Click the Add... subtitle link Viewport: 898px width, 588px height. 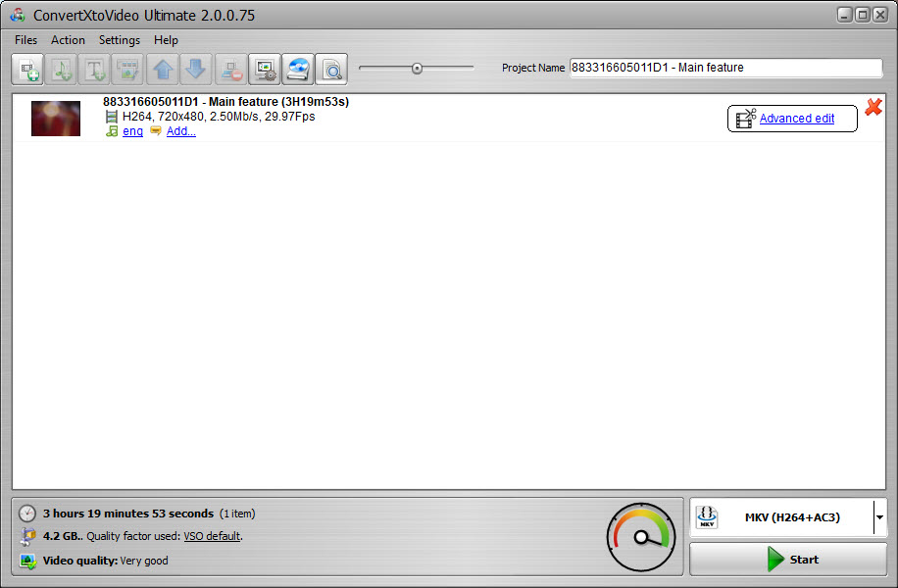coord(181,131)
